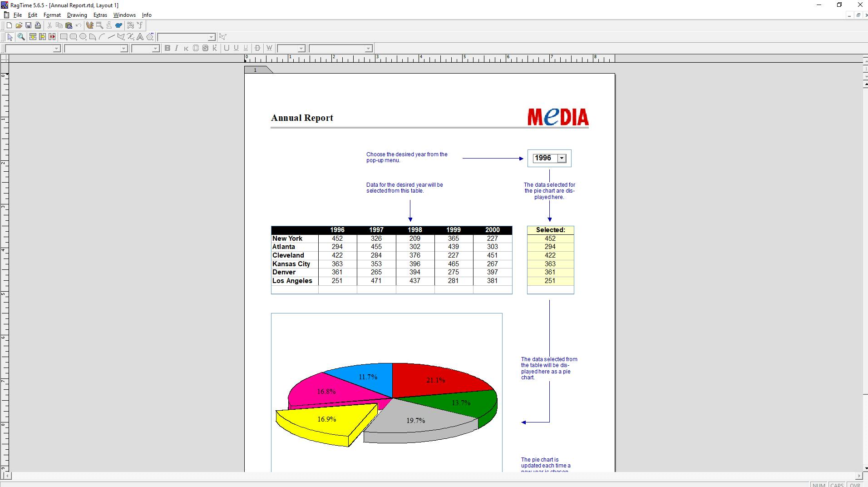This screenshot has height=487, width=868.
Task: Restore the inner document window
Action: pos(858,15)
